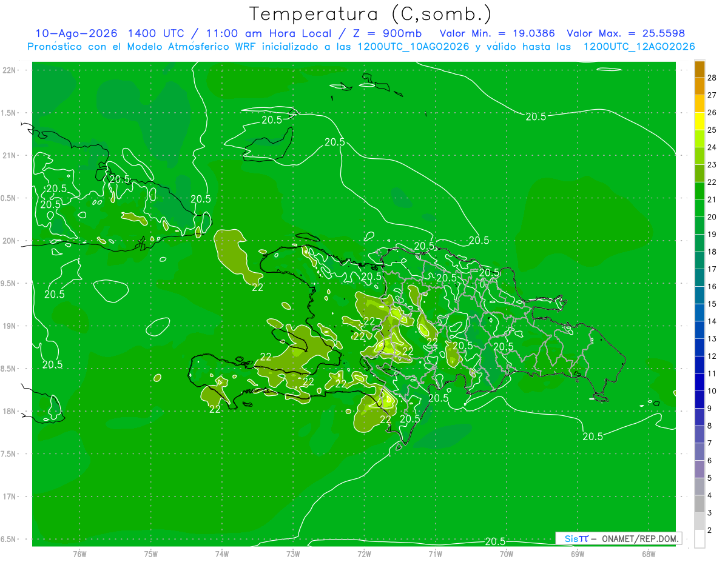This screenshot has width=728, height=562.
Task: Click longitude axis label "72W"
Action: click(364, 554)
